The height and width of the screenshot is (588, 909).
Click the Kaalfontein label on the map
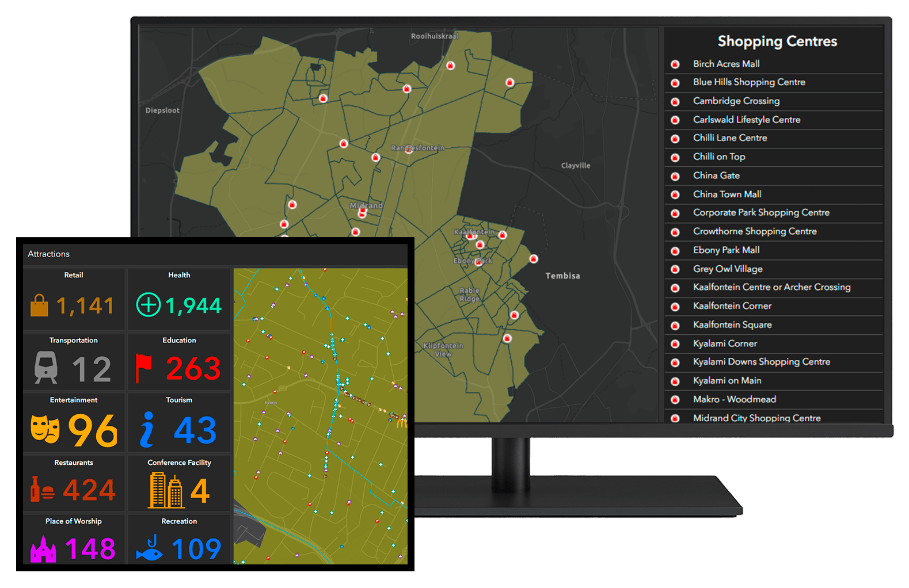pos(474,232)
